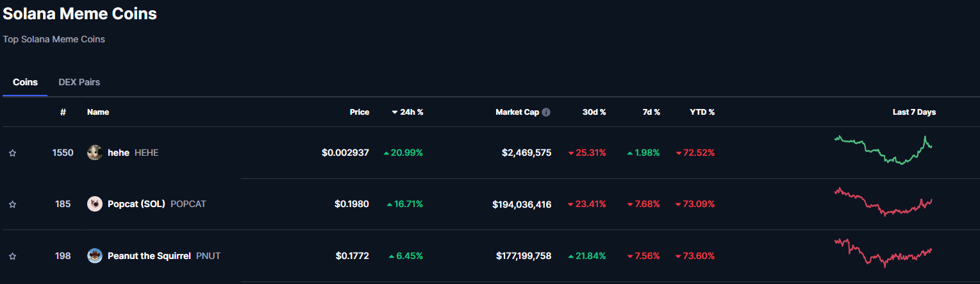Click the Peanut the Squirrel logo icon
This screenshot has width=980, height=284.
pos(95,256)
